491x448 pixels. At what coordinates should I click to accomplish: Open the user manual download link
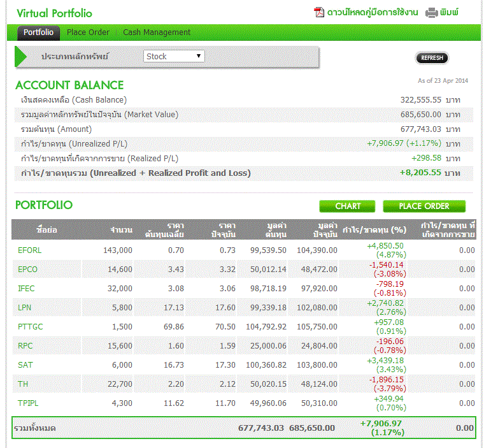pos(373,13)
